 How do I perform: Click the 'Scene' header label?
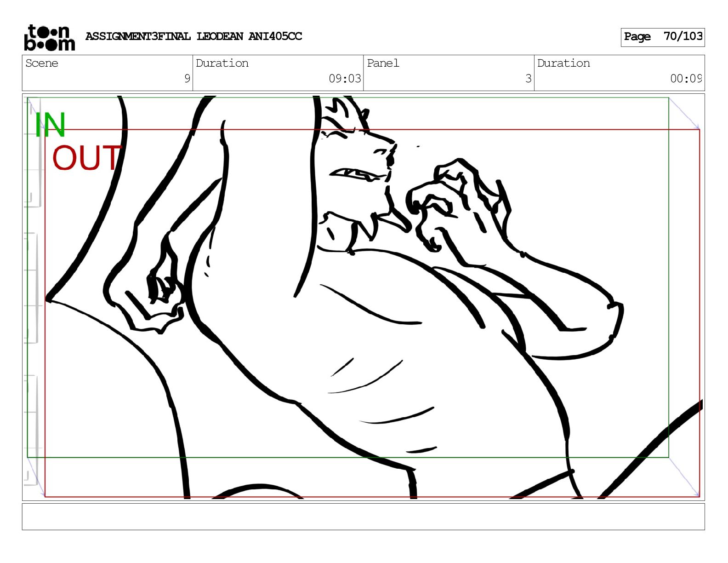42,63
